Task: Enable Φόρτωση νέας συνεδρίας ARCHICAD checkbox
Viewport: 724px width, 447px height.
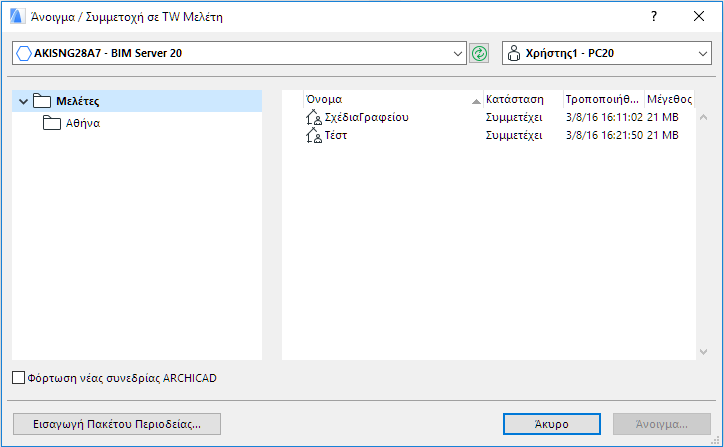Action: click(x=18, y=378)
